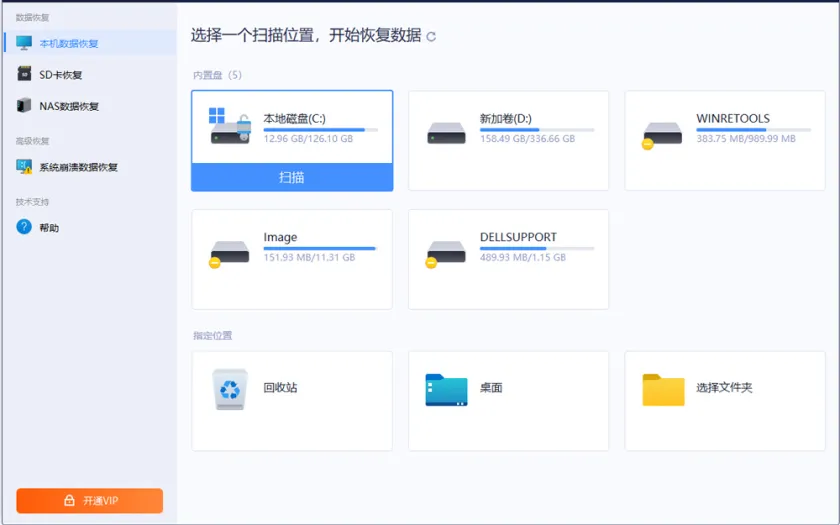Select the 新加卷(D:) drive card
The height and width of the screenshot is (525, 840).
[508, 140]
